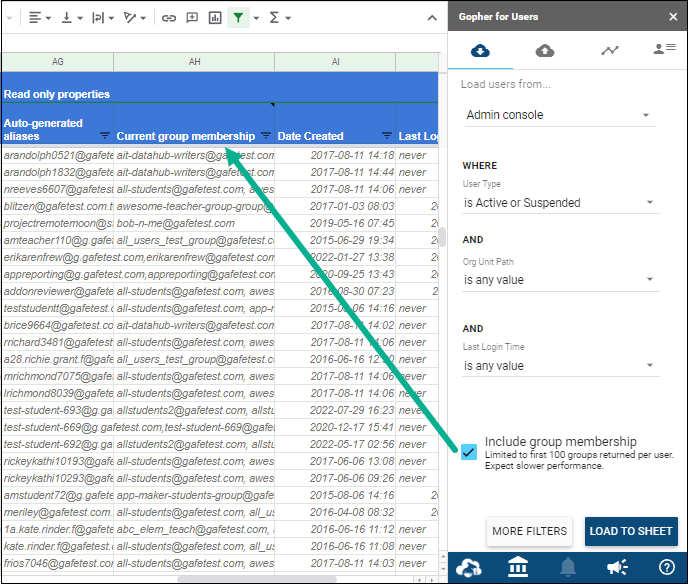Open the horizontal align dropdown
688x584 pixels.
[x=40, y=18]
